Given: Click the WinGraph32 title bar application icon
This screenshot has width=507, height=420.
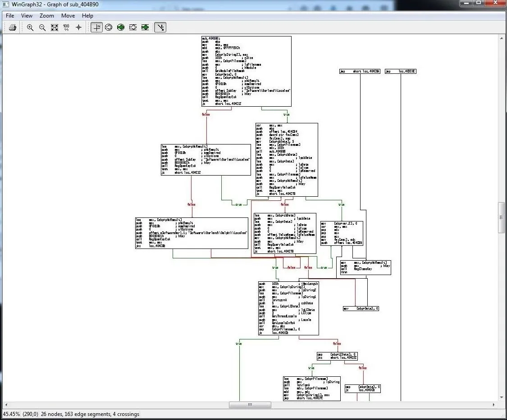Looking at the screenshot, I should pos(5,4).
